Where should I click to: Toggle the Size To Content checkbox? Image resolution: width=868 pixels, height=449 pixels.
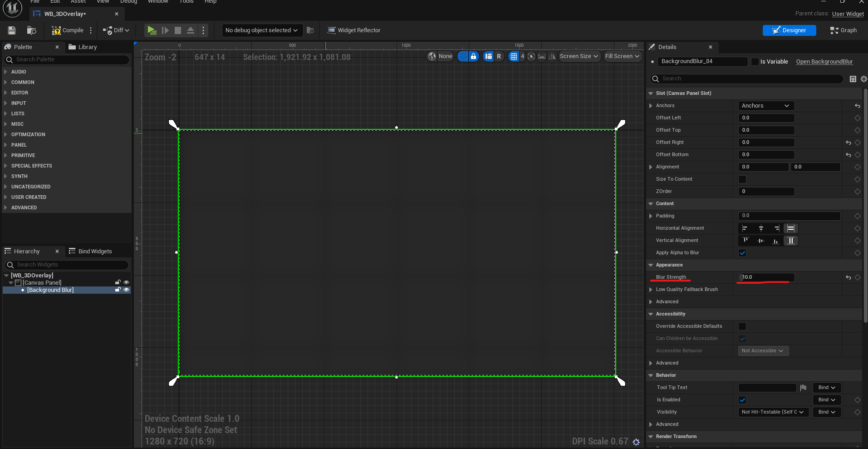(x=742, y=179)
